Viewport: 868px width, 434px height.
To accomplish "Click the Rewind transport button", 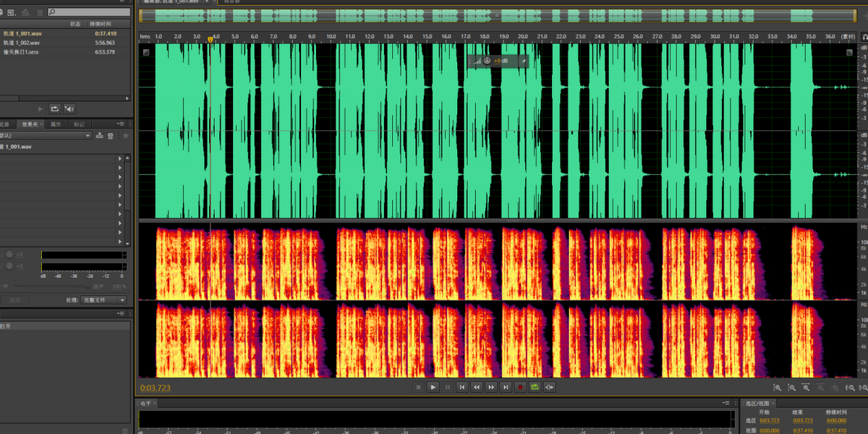I will coord(477,387).
